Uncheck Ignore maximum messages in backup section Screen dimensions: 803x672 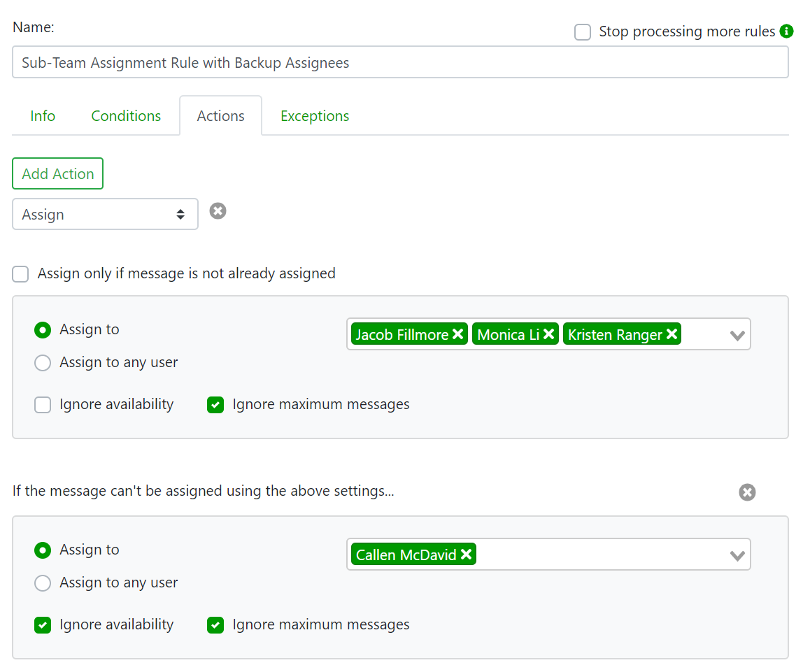tap(215, 625)
